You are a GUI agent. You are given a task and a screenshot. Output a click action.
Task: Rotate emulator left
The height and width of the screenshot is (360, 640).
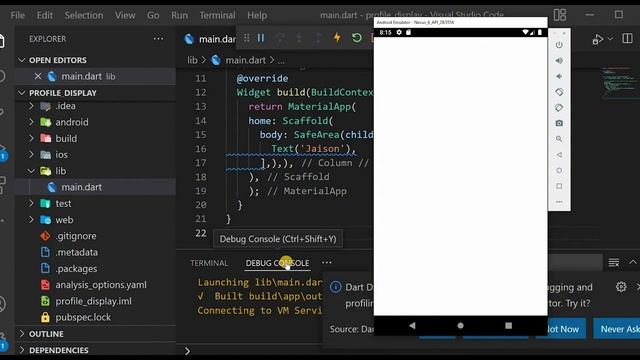click(x=559, y=92)
